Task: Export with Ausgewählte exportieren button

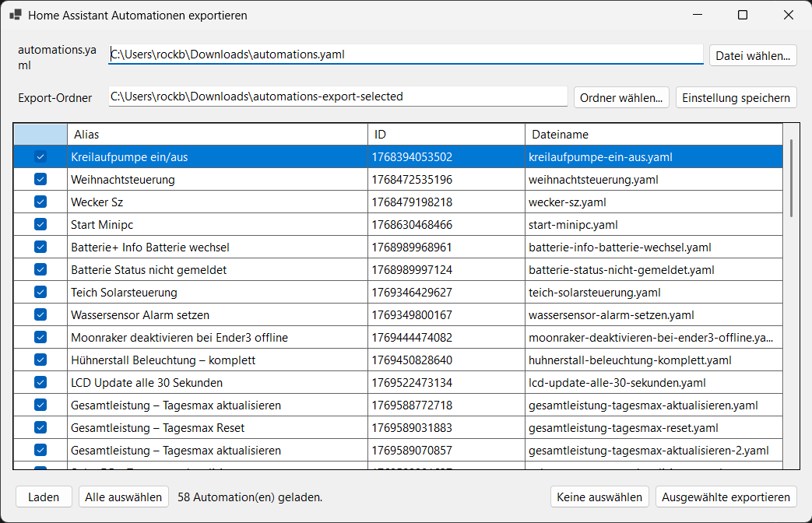Action: tap(726, 497)
